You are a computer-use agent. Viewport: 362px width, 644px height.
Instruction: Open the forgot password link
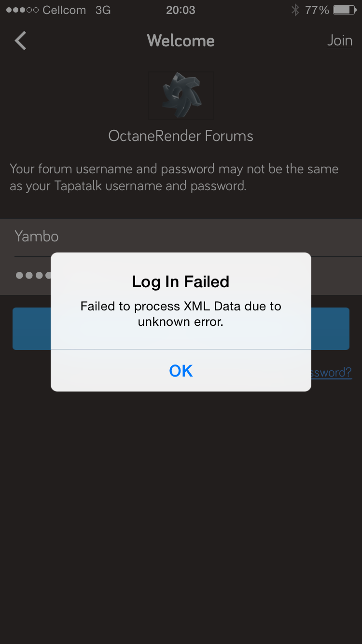(331, 372)
